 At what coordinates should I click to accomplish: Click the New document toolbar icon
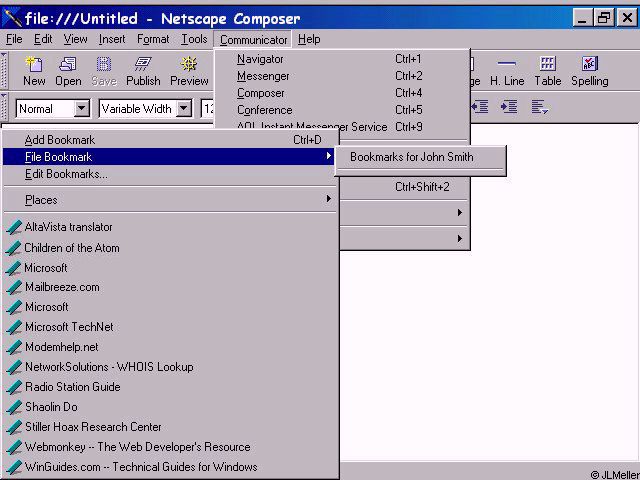click(34, 64)
